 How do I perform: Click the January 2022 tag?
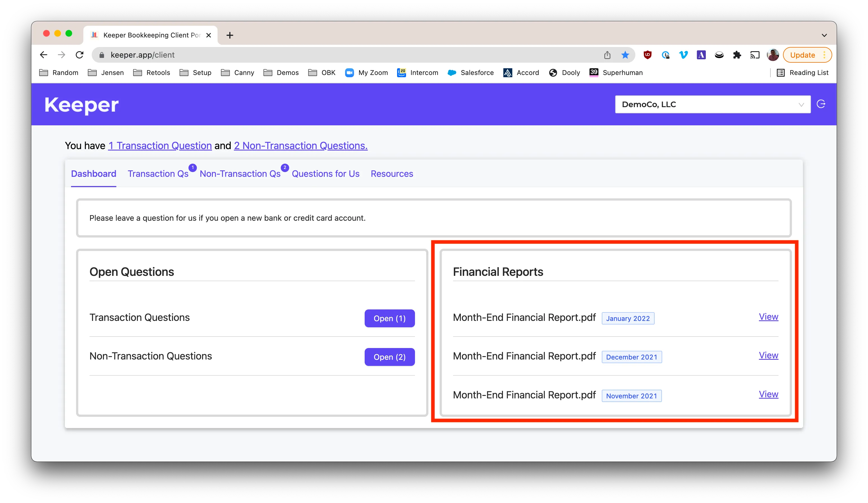tap(628, 318)
